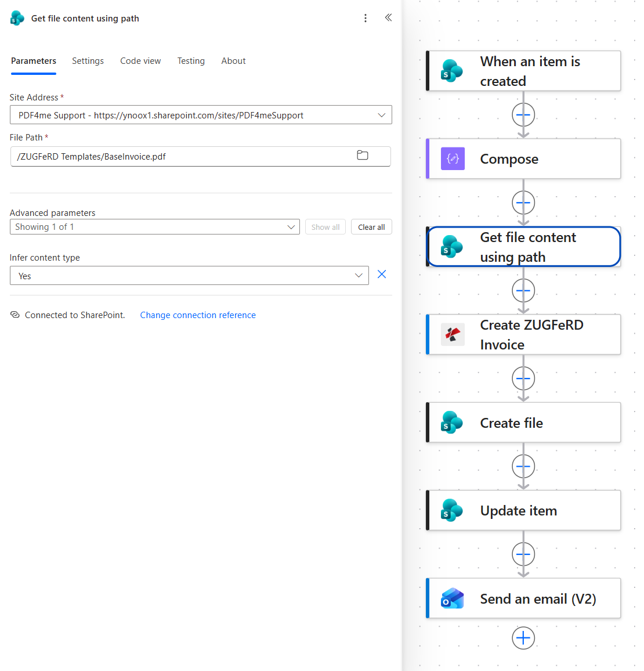Click the Clear all button

point(371,227)
